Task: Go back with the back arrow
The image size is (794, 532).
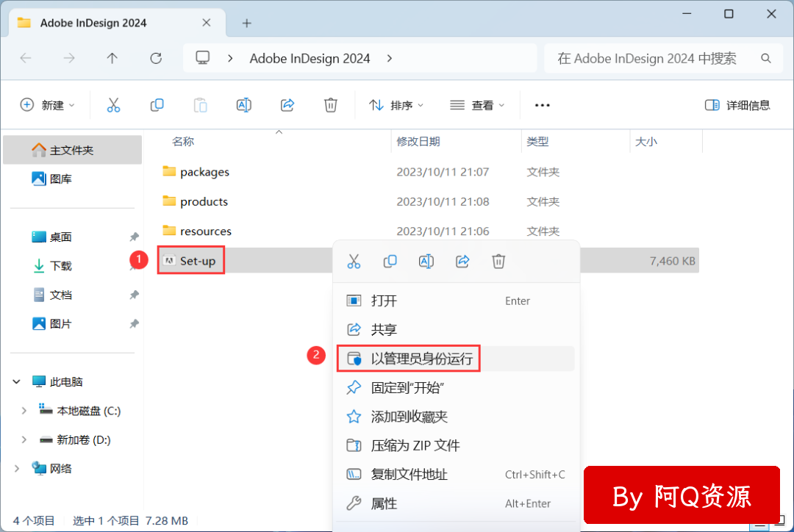Action: pos(26,59)
